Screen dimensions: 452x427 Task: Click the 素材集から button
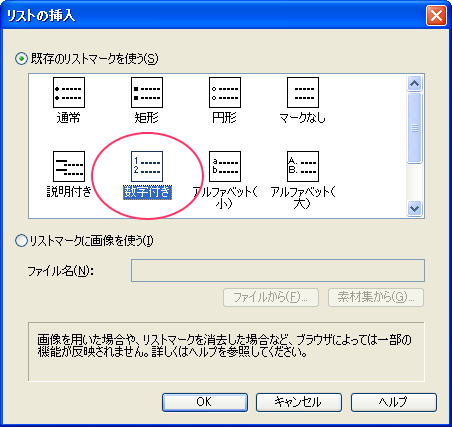click(376, 297)
